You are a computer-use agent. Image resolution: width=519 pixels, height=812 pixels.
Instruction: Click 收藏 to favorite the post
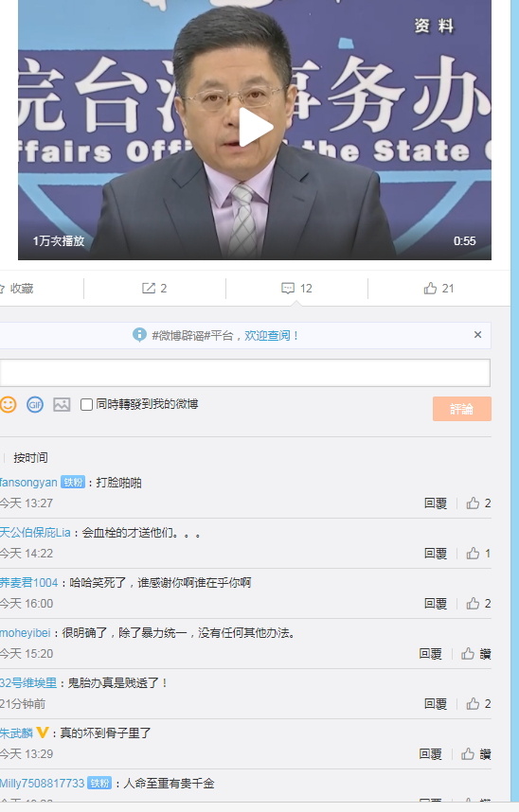(17, 289)
